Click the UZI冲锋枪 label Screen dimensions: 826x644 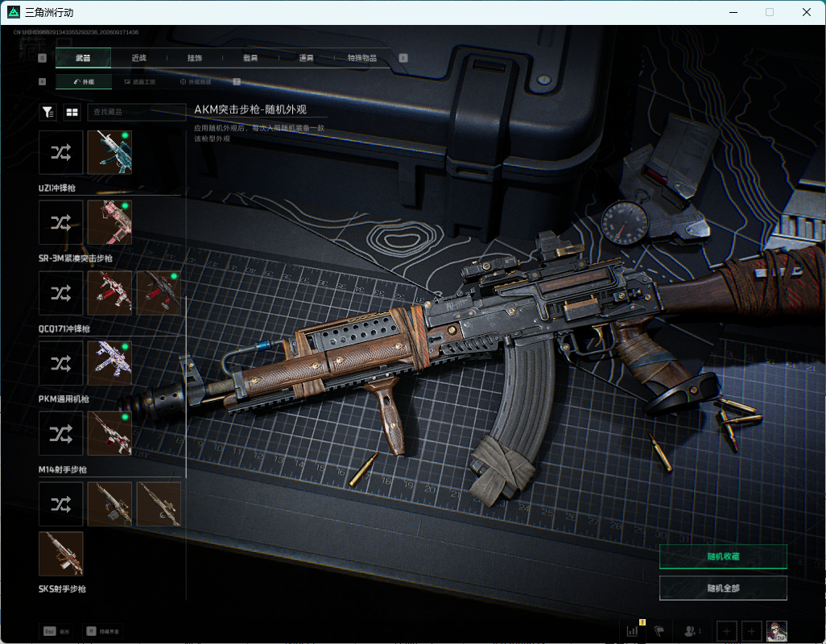tap(57, 188)
